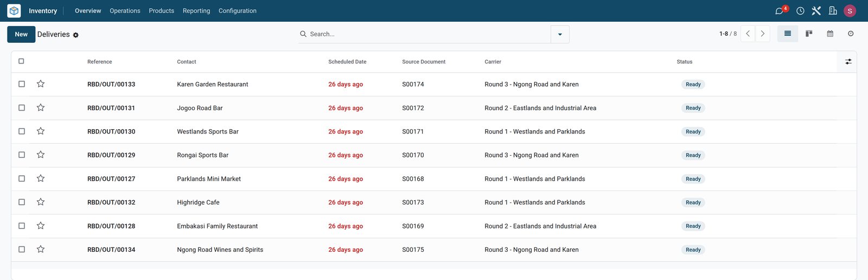Image resolution: width=868 pixels, height=280 pixels.
Task: Open the Configuration menu
Action: coord(238,11)
